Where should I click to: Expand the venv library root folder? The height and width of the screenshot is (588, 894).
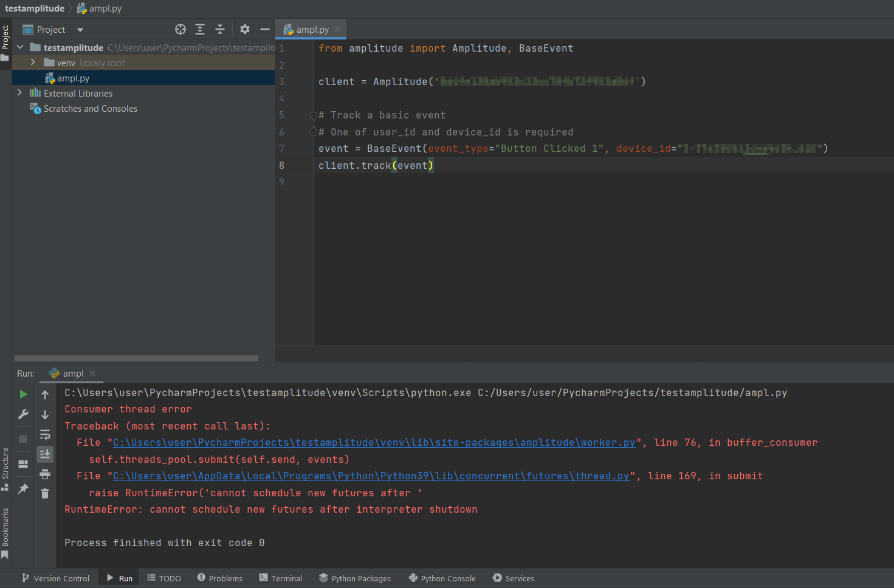pos(33,63)
